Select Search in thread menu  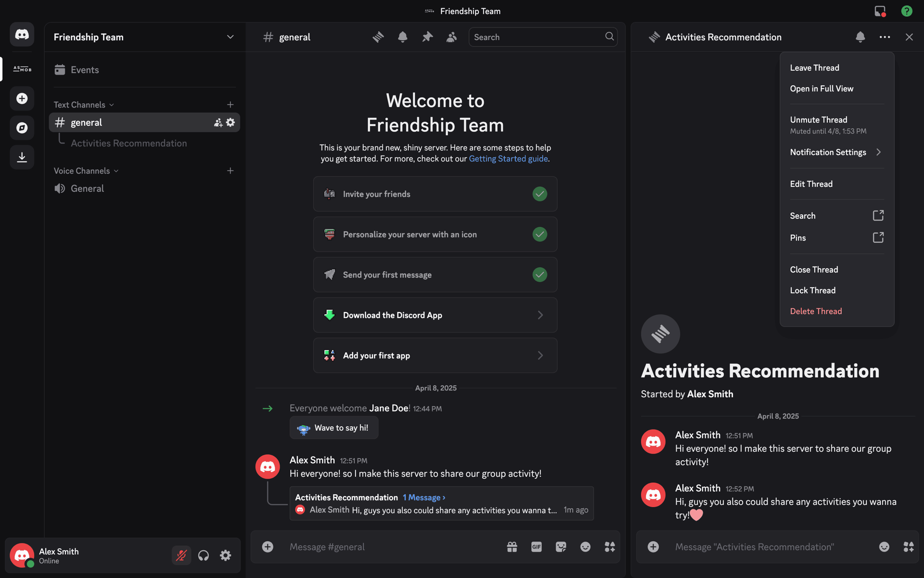pos(837,216)
